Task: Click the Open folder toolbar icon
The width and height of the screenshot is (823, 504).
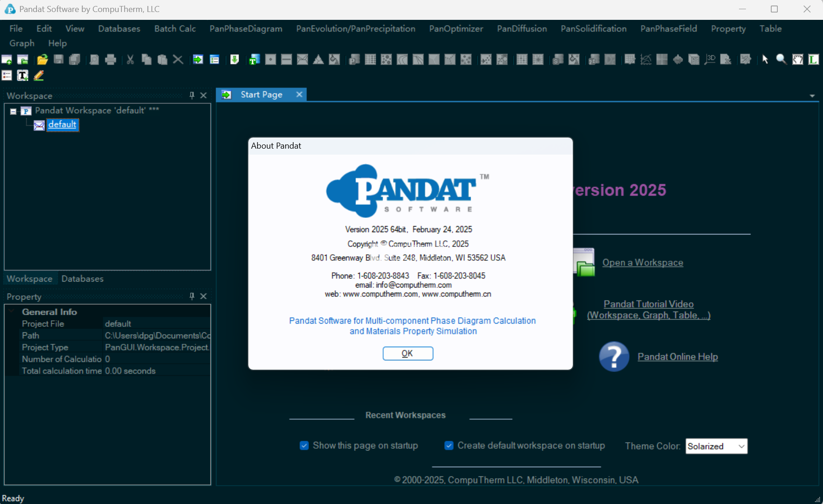Action: 42,60
